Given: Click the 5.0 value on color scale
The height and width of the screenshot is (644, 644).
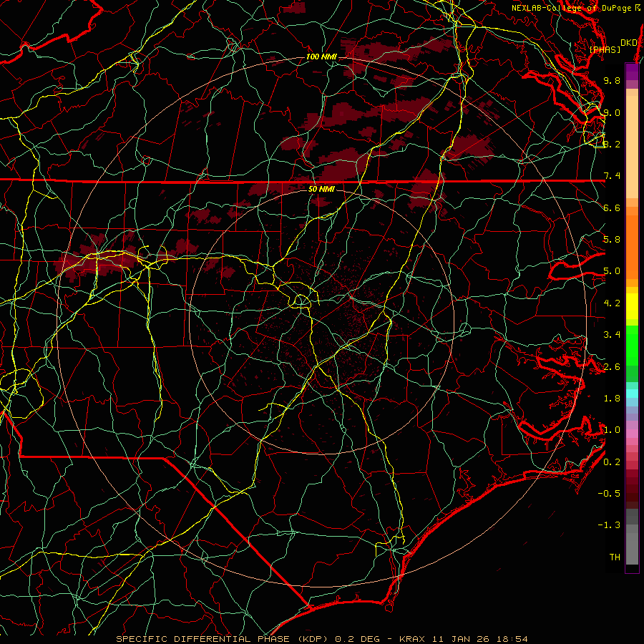Looking at the screenshot, I should click(x=612, y=271).
